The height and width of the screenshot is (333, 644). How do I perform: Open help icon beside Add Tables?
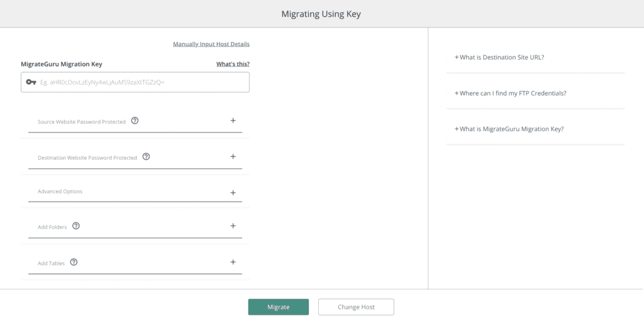(x=74, y=262)
